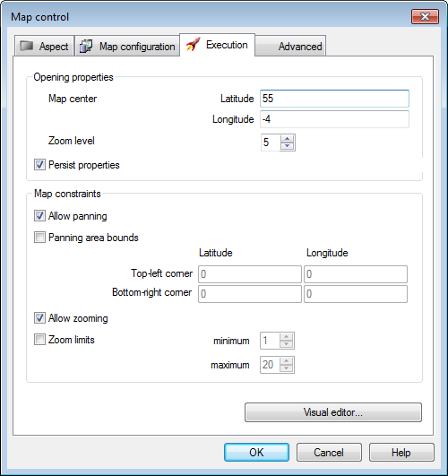Increase the minimum zoom limit

click(x=286, y=337)
